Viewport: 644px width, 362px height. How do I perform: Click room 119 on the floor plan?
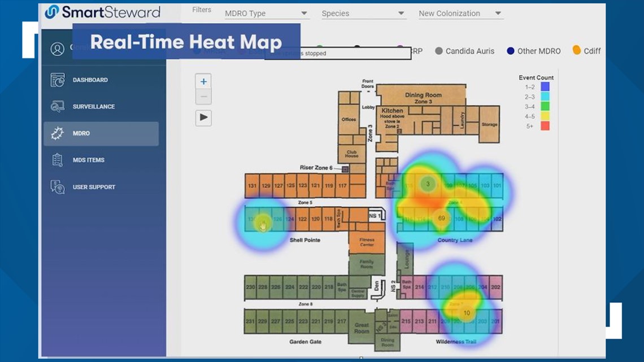click(x=329, y=185)
